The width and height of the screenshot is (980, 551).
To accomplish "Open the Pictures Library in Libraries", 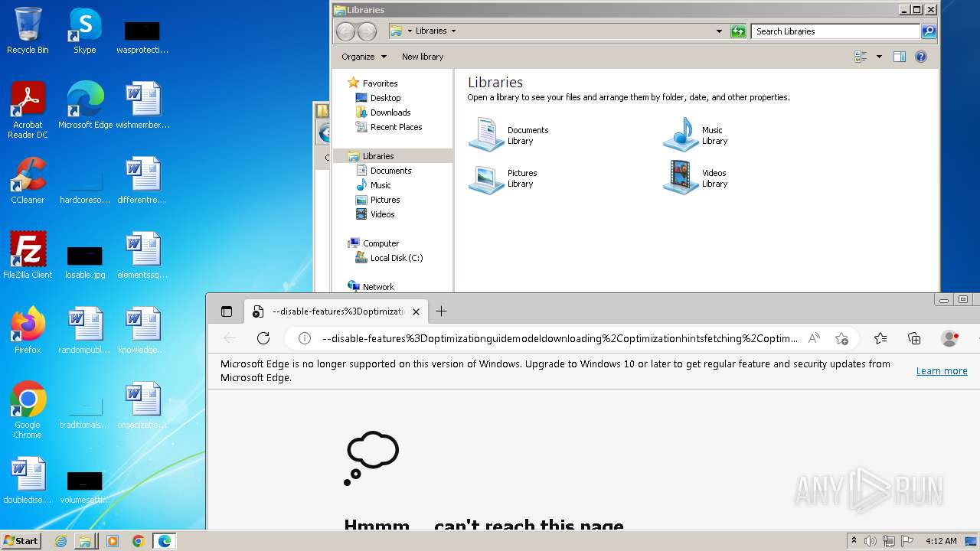I will [504, 178].
